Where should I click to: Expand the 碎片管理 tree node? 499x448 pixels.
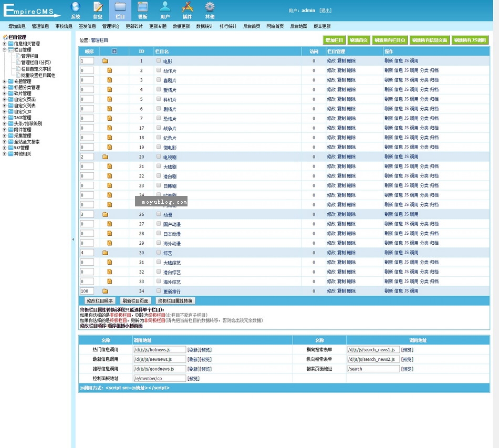4,93
